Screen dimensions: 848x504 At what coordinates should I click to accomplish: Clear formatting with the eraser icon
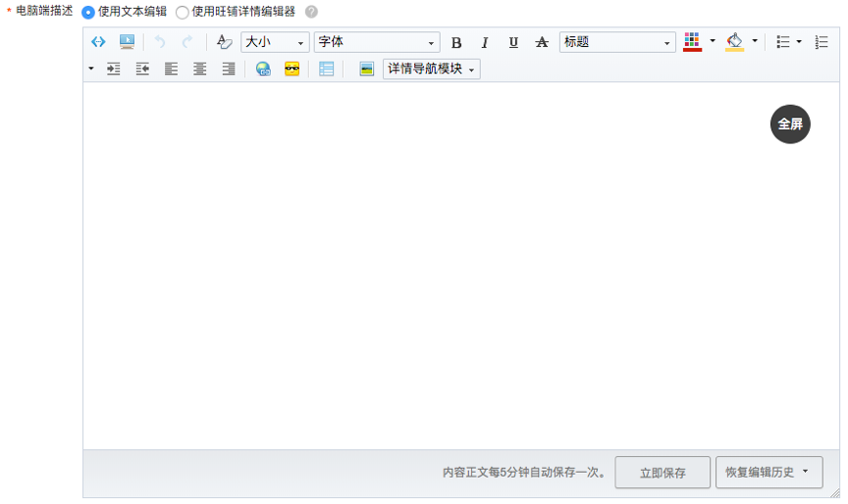click(x=224, y=41)
